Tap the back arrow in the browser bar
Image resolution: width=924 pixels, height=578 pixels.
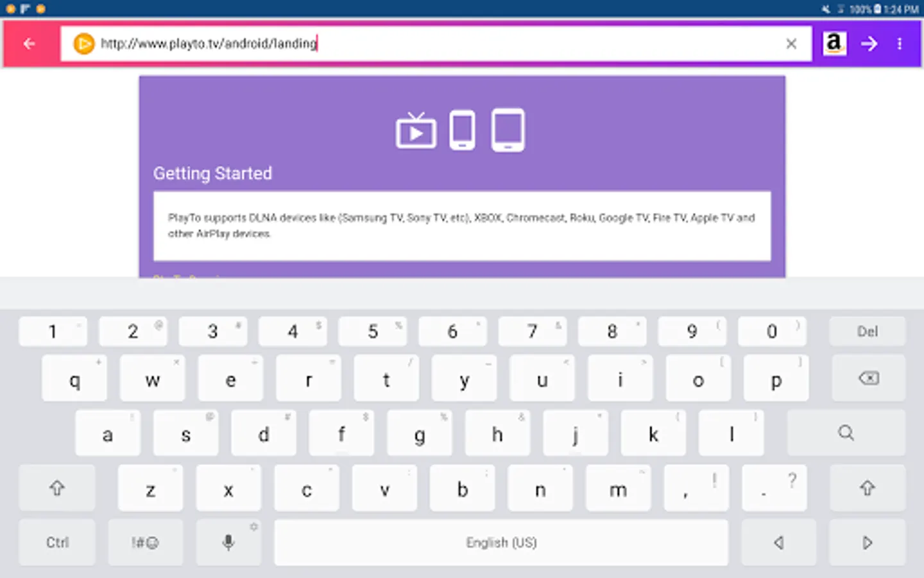[29, 44]
